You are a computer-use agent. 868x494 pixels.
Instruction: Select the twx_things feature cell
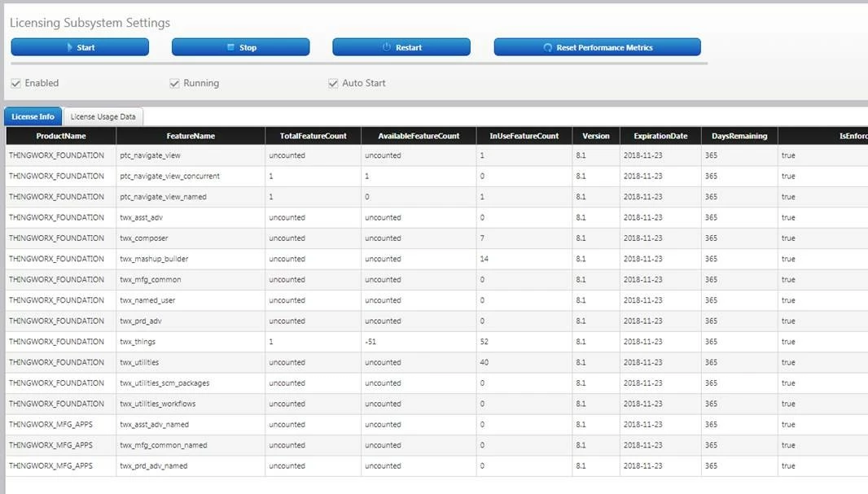coord(191,342)
